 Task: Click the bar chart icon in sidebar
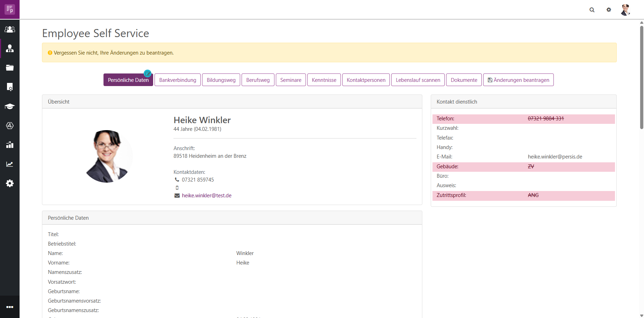pyautogui.click(x=10, y=145)
